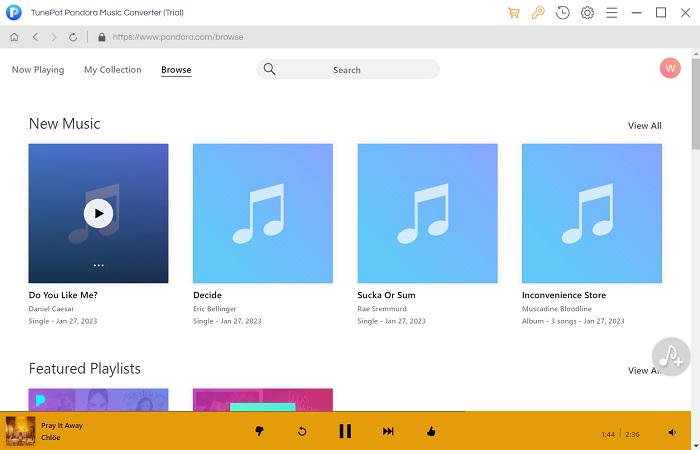
Task: Mute the player volume speaker
Action: 672,432
